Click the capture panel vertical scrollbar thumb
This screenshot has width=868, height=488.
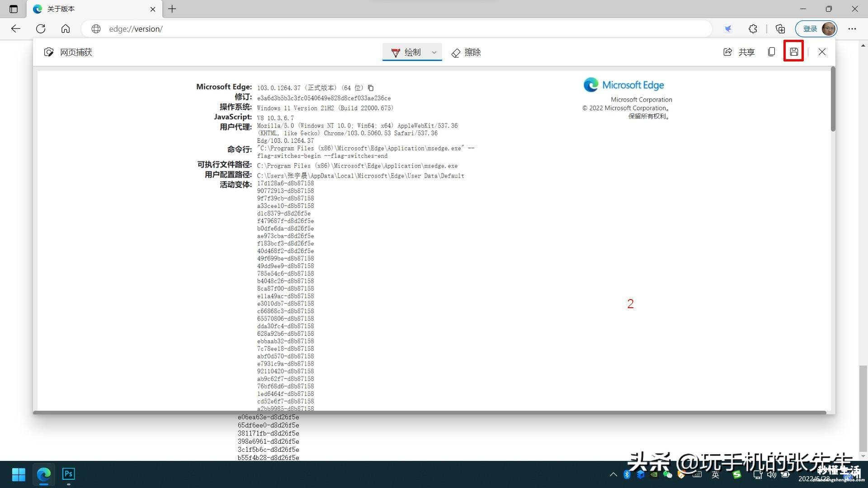tap(833, 99)
